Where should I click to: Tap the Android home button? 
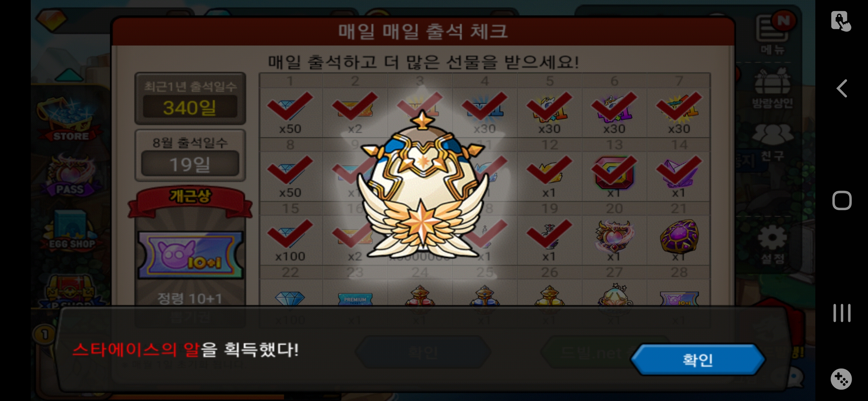pyautogui.click(x=842, y=200)
